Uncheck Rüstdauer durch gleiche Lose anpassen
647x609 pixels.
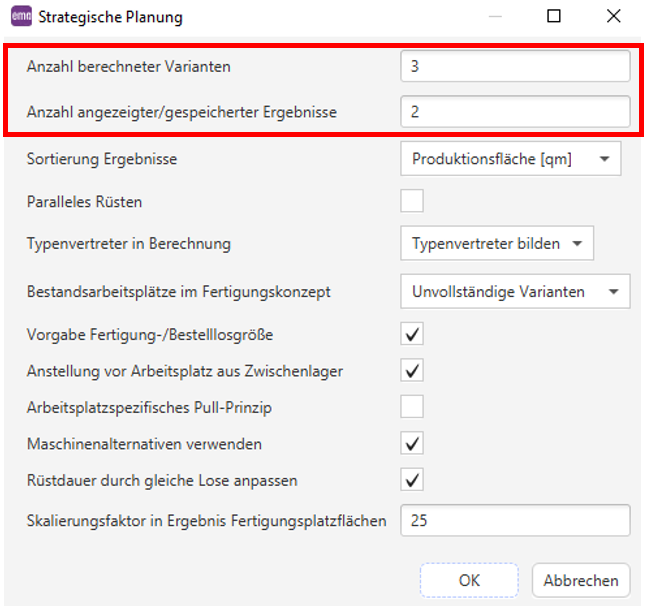click(412, 479)
